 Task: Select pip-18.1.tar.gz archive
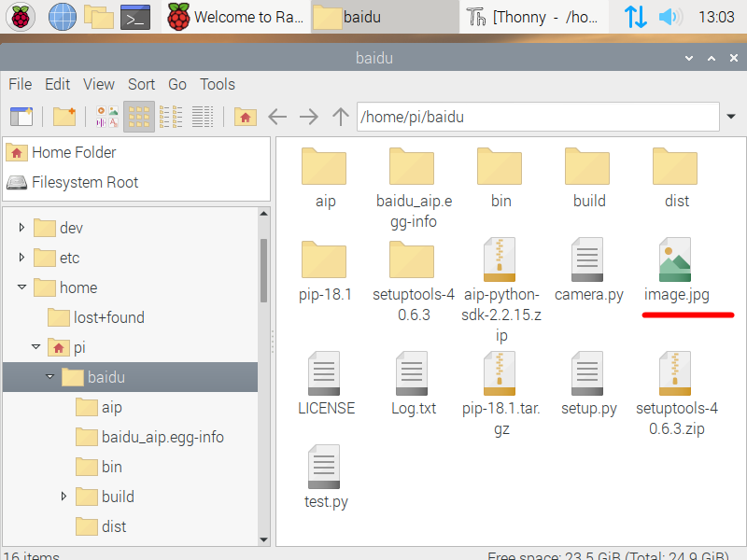[x=500, y=394]
